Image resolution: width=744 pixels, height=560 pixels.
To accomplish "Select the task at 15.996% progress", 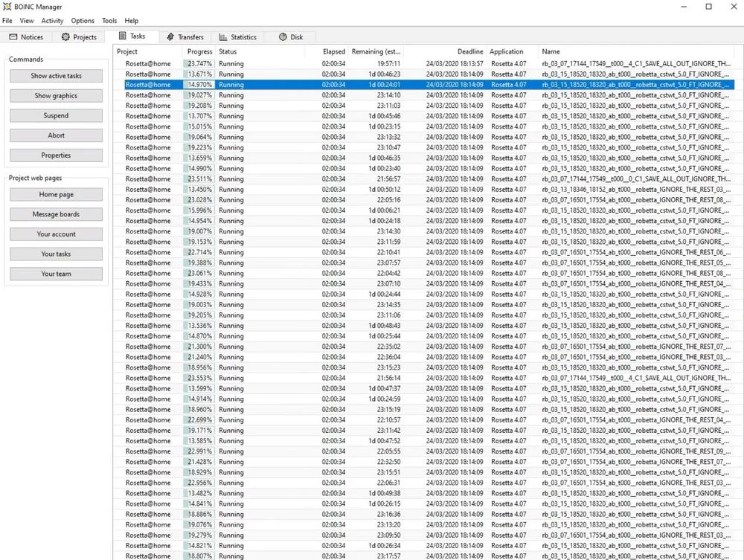I will (x=424, y=210).
